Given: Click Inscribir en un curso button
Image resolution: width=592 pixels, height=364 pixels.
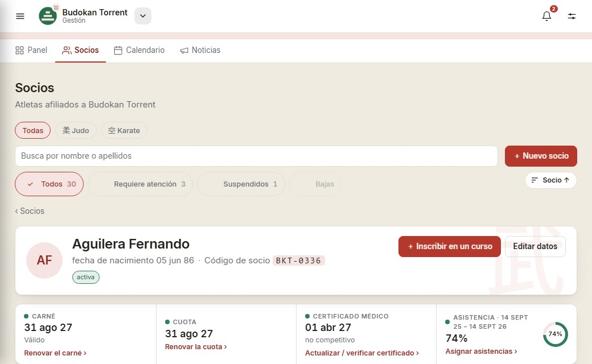Looking at the screenshot, I should click(x=449, y=246).
